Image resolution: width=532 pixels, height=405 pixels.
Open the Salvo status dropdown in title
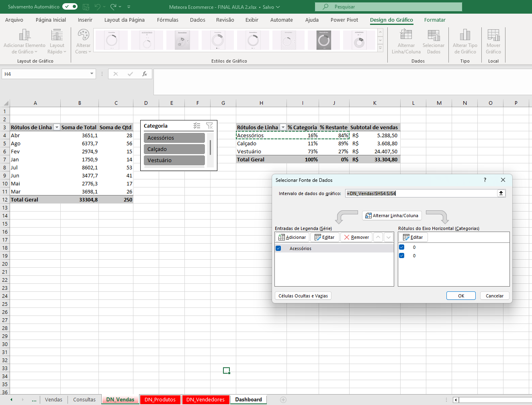(x=271, y=7)
